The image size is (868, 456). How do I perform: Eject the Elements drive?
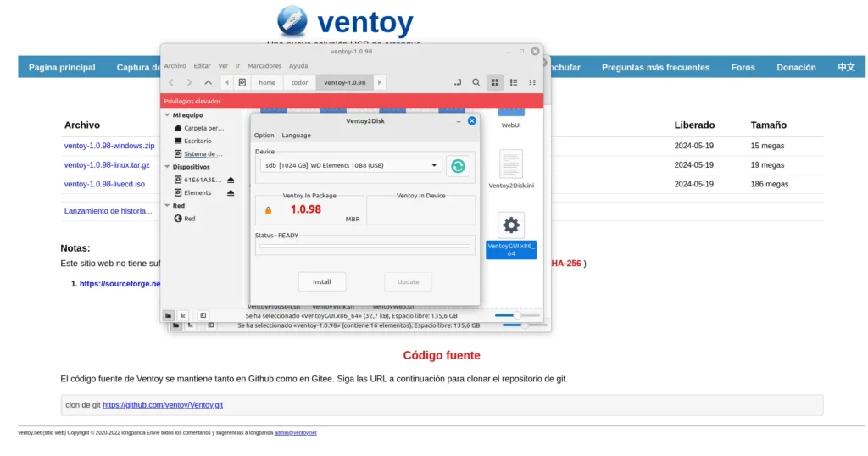231,192
